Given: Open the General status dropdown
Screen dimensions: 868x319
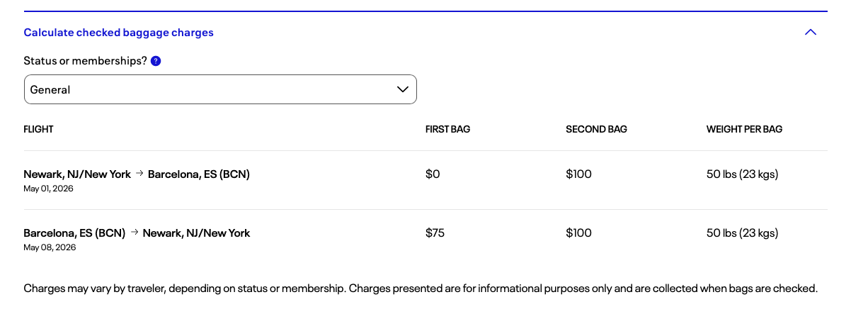Looking at the screenshot, I should pyautogui.click(x=220, y=90).
